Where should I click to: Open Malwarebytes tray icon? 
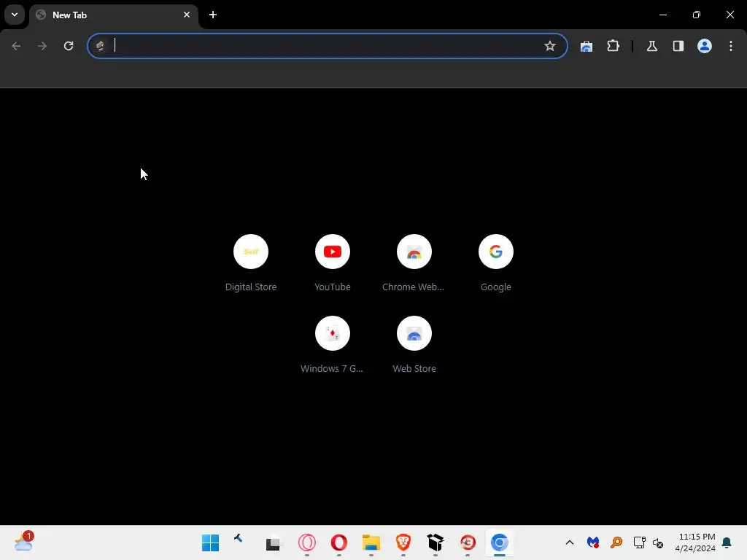pyautogui.click(x=592, y=542)
